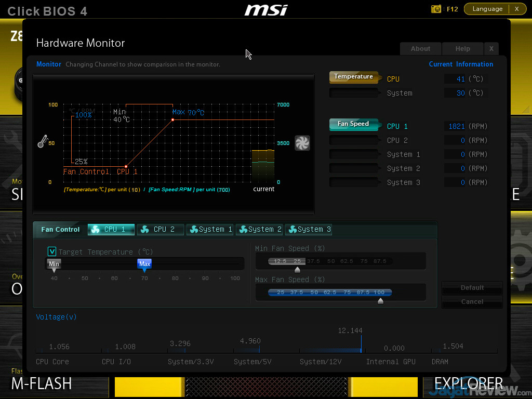Select the System 2 fan tab
The height and width of the screenshot is (399, 532).
(x=259, y=229)
